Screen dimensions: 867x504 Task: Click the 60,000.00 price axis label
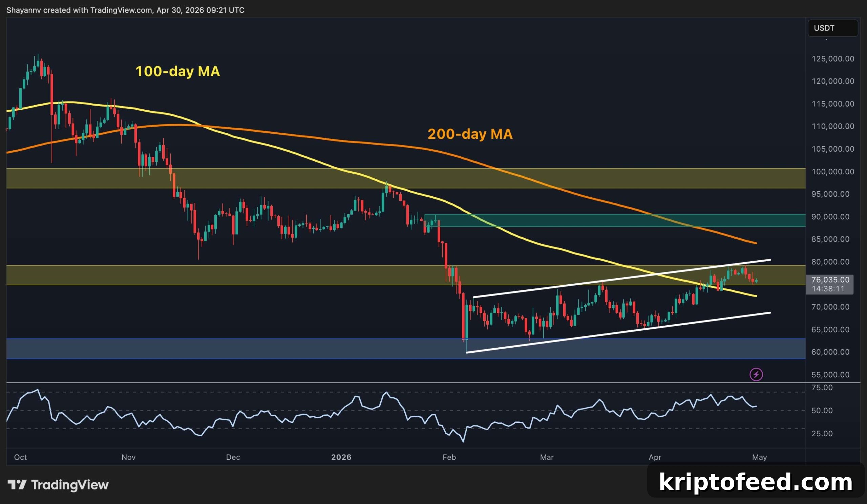[x=830, y=352]
